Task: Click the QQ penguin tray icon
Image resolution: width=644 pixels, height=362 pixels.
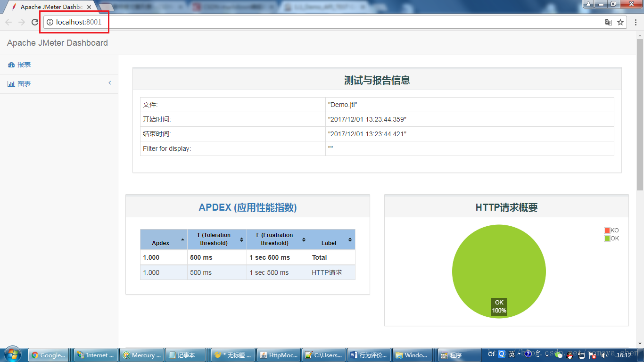Action: pos(570,355)
